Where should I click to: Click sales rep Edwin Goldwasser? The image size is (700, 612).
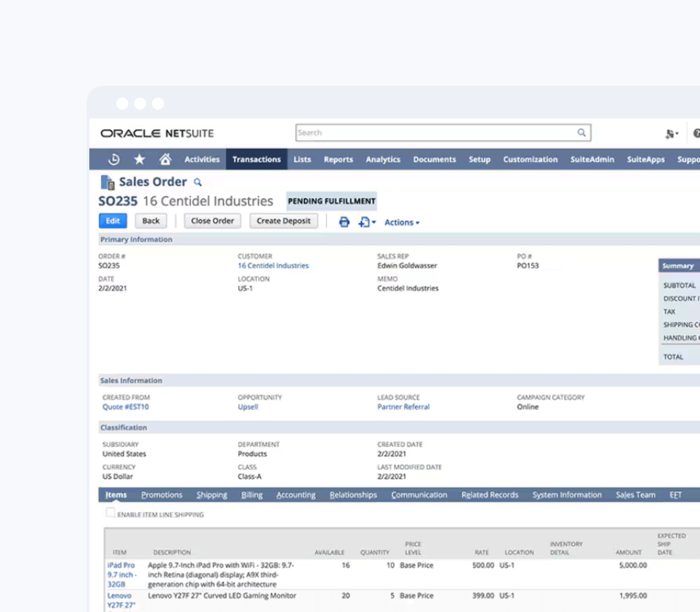point(407,265)
